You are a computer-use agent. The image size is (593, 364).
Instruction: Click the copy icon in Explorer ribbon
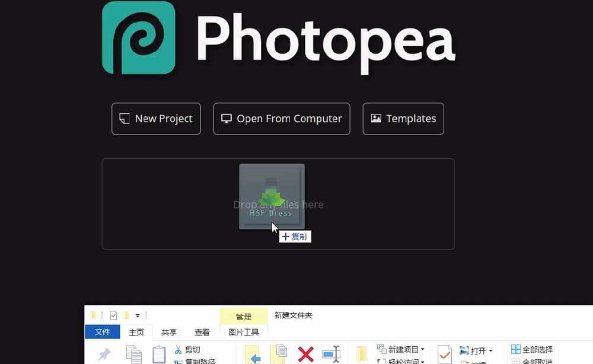pos(133,355)
